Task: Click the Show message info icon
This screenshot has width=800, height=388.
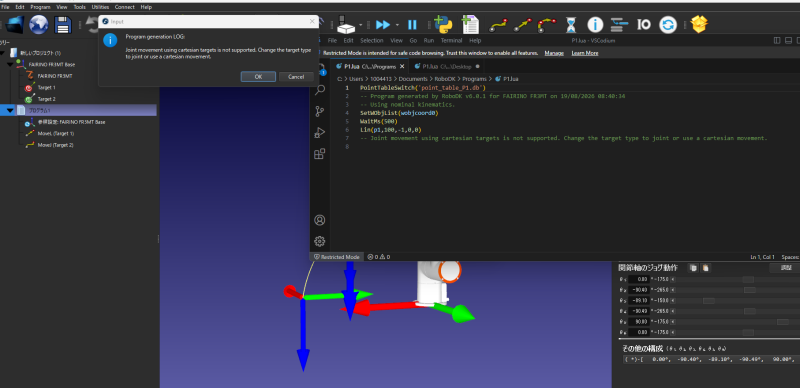Action: [x=595, y=25]
